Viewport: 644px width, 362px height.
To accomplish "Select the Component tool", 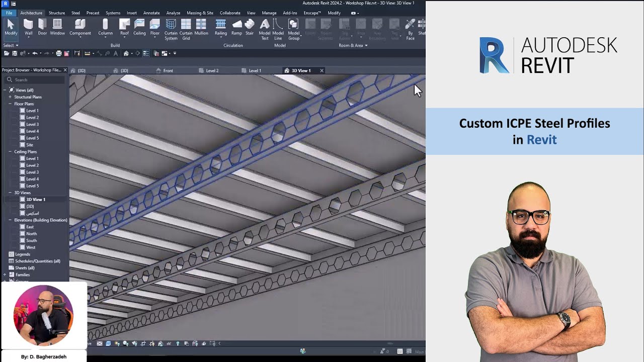I will 80,27.
